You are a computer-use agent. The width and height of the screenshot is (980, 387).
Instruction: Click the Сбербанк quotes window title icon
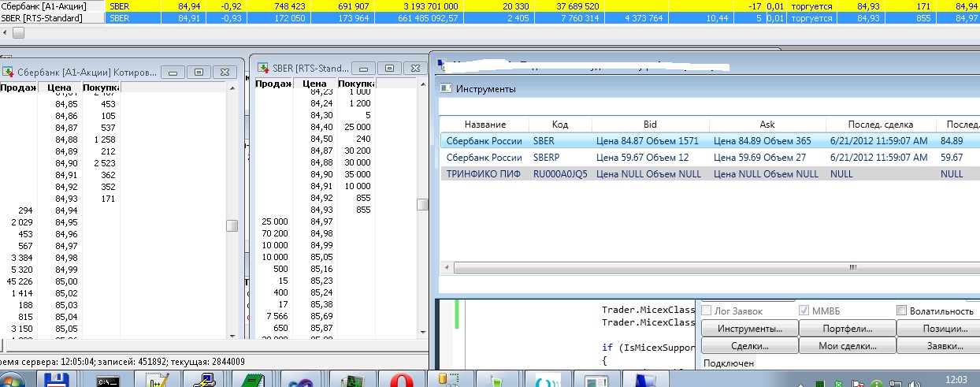click(x=9, y=72)
